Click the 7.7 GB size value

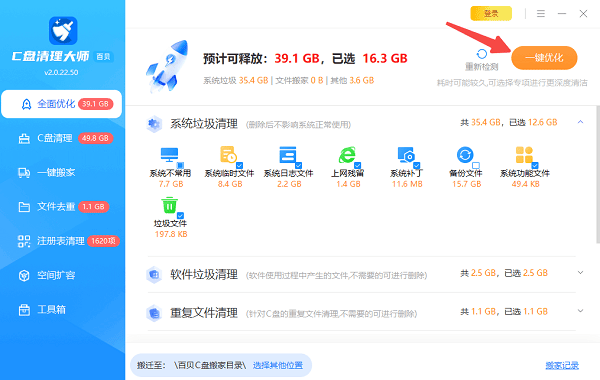point(171,184)
